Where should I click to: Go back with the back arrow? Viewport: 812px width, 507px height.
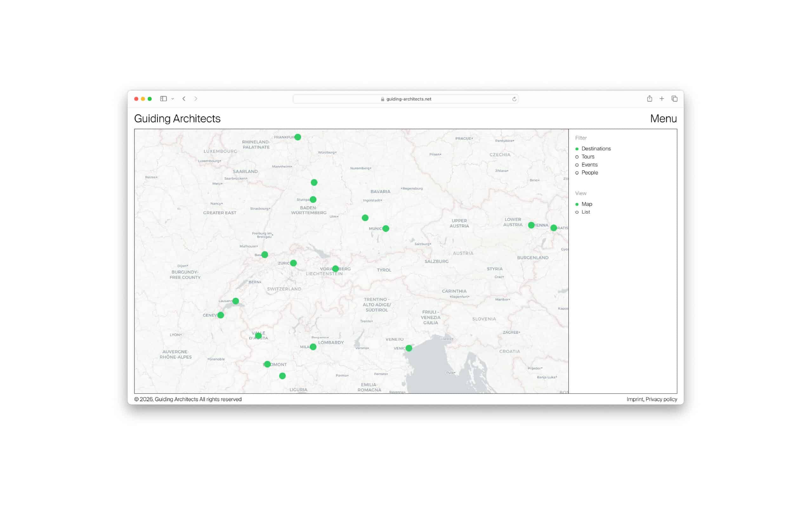(184, 99)
